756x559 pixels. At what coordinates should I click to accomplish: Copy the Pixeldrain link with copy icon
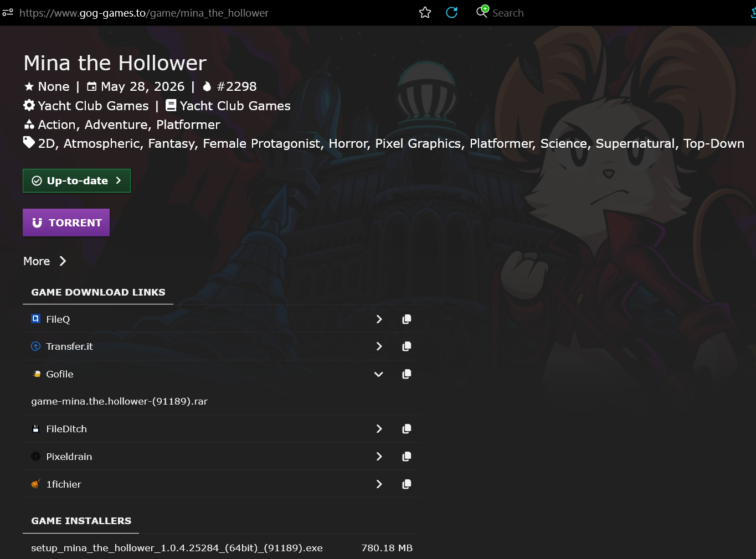(407, 457)
